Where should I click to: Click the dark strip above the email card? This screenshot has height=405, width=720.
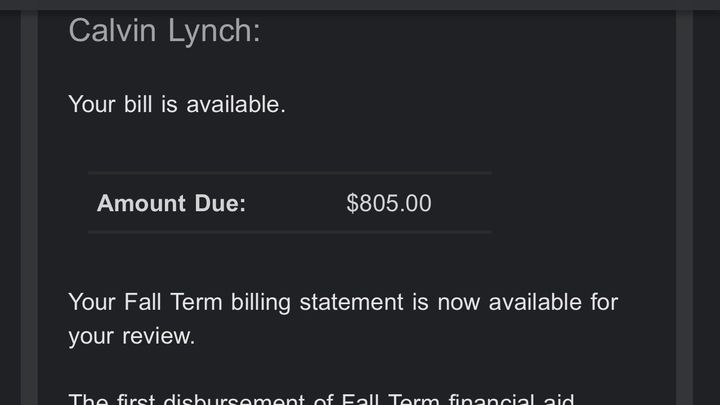(x=360, y=4)
